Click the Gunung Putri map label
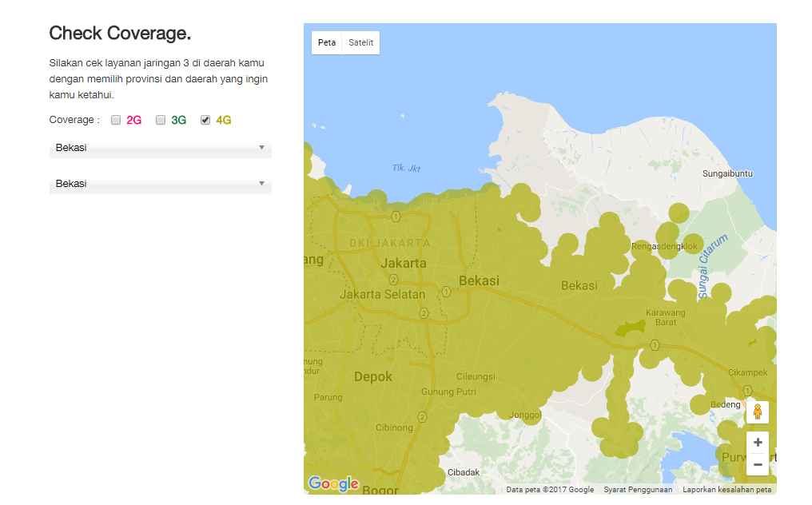The height and width of the screenshot is (505, 812). click(448, 392)
